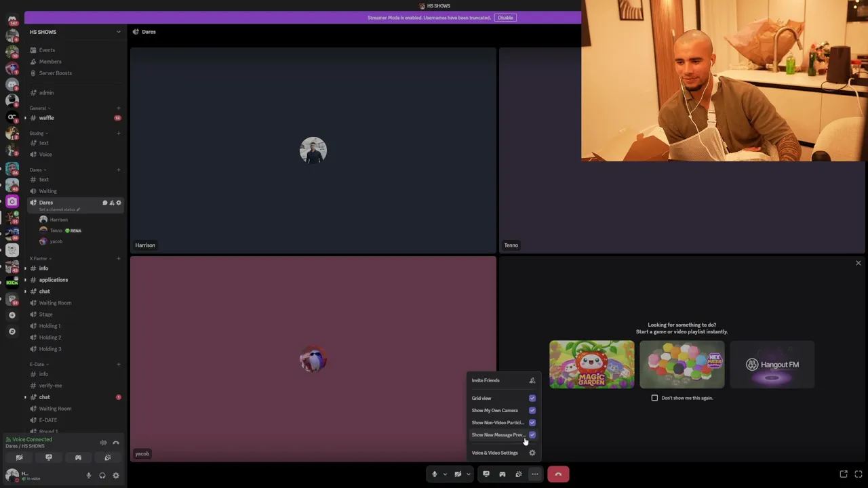Collapse the Boxing category
Image resolution: width=868 pixels, height=488 pixels.
39,134
